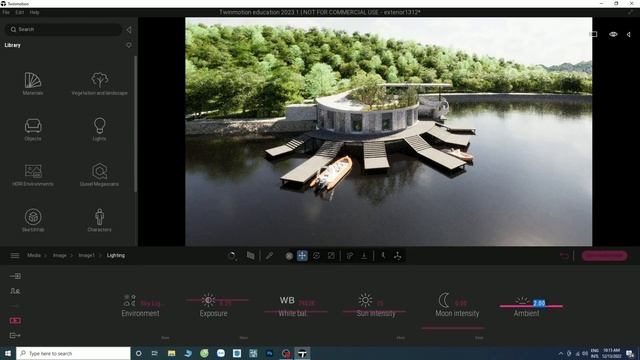The height and width of the screenshot is (360, 640).
Task: Select the material picker tool in toolbar
Action: [250, 256]
